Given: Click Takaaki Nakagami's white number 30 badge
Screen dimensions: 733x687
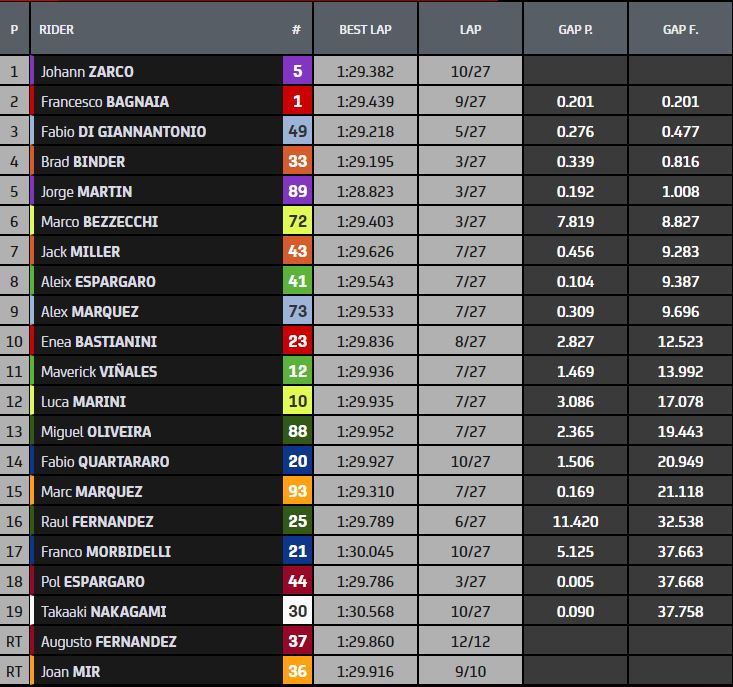Looking at the screenshot, I should 297,611.
